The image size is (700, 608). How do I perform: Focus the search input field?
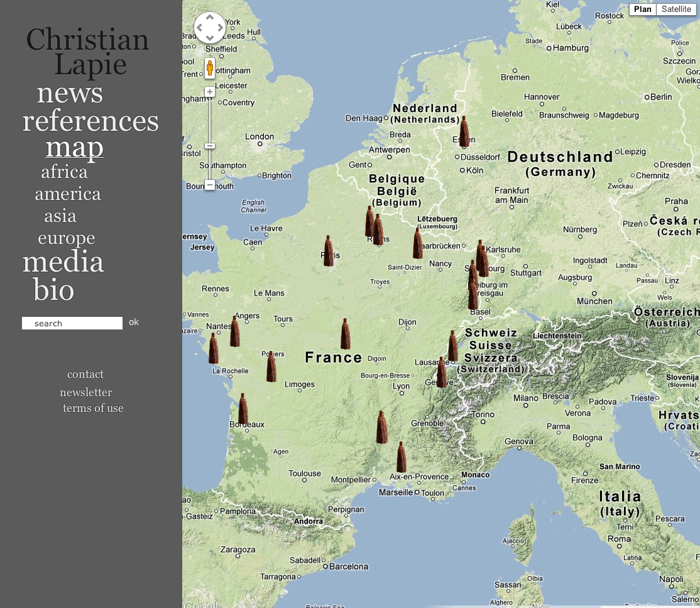click(72, 323)
